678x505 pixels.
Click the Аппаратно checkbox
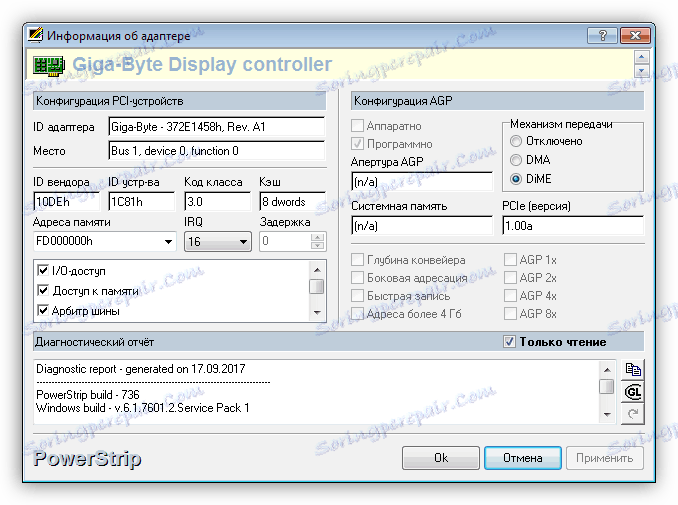(x=357, y=126)
